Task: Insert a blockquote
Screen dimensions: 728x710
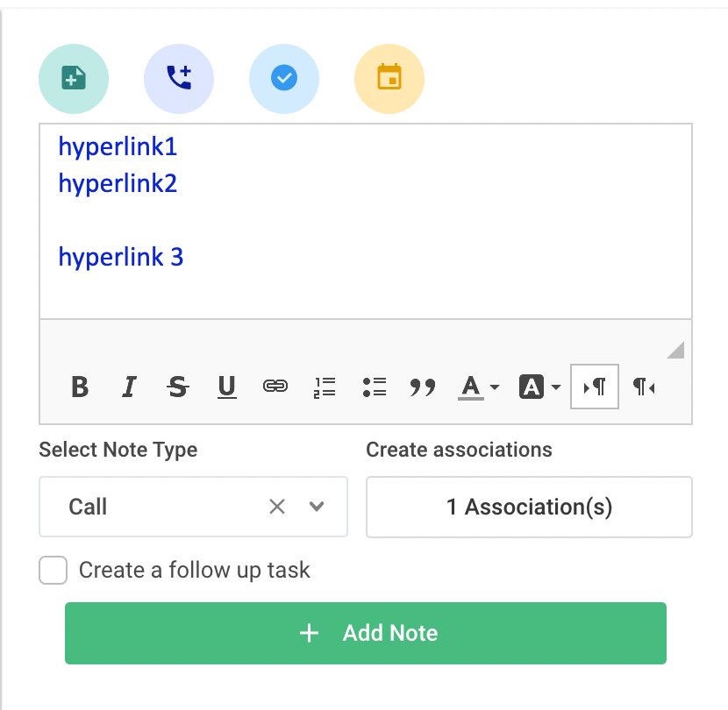Action: (422, 387)
